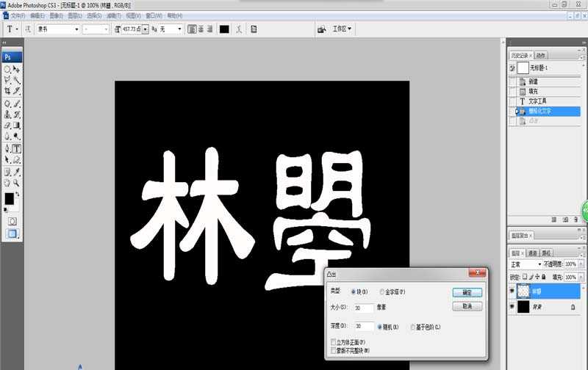
Task: Click the 文字工具 history state
Action: pos(546,101)
